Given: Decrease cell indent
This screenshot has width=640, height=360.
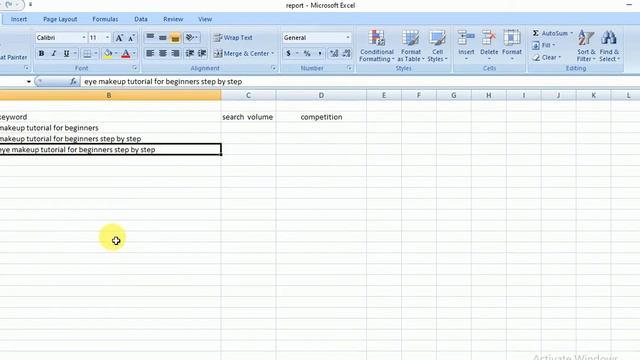Looking at the screenshot, I should tap(189, 53).
